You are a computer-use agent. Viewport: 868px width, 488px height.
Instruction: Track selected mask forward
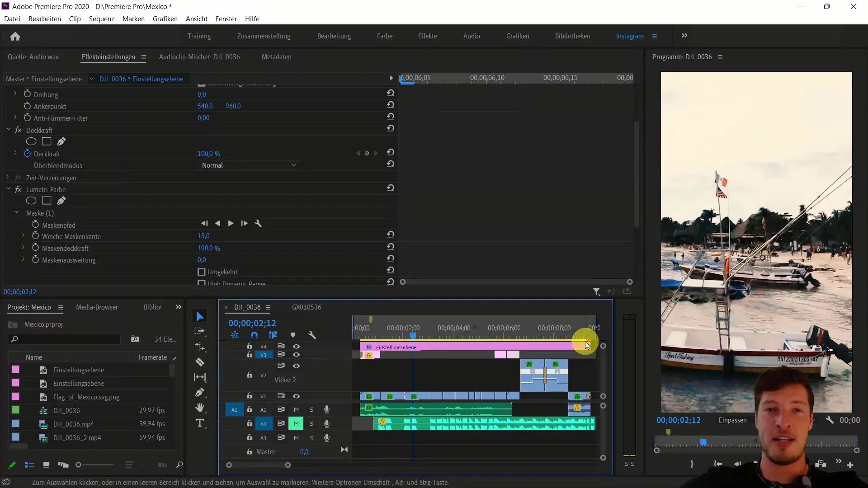coord(231,223)
